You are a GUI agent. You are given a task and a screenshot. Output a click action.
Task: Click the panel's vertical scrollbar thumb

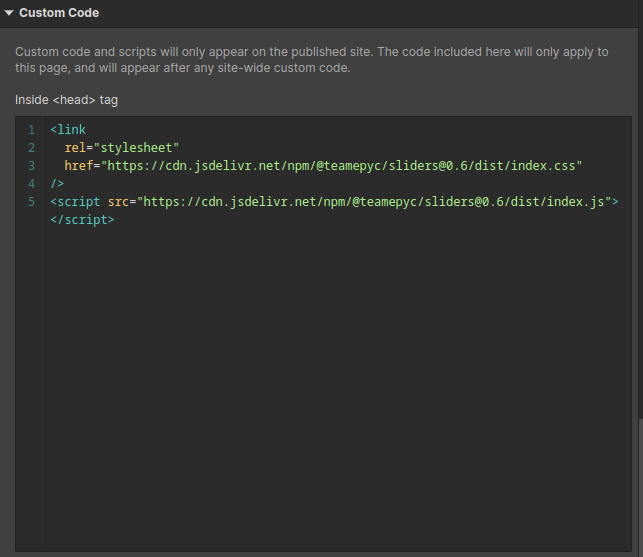point(641,487)
